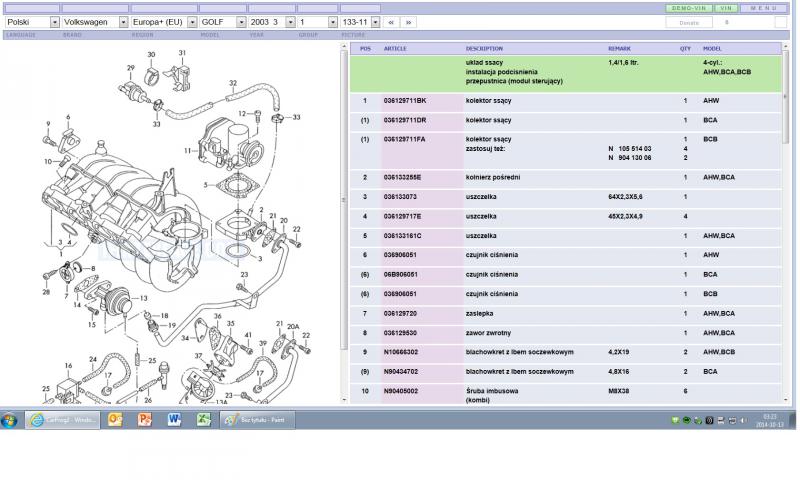800x500 pixels.
Task: Select article 036129711BK
Action: 405,101
